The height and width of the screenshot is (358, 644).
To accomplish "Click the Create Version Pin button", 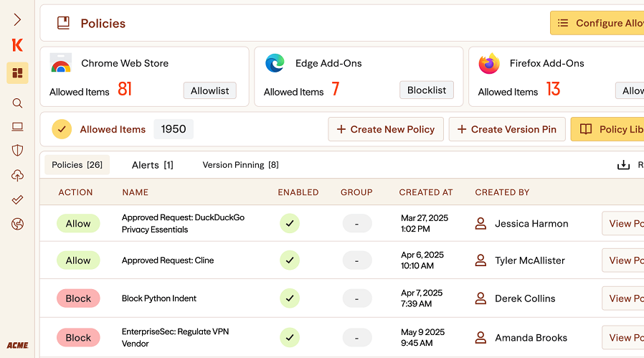I will [506, 129].
